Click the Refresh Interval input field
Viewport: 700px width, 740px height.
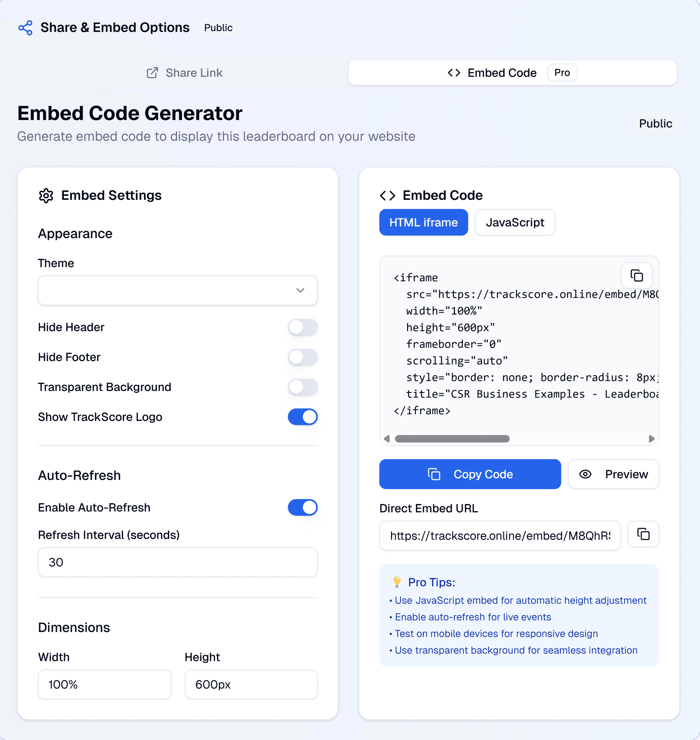tap(178, 562)
